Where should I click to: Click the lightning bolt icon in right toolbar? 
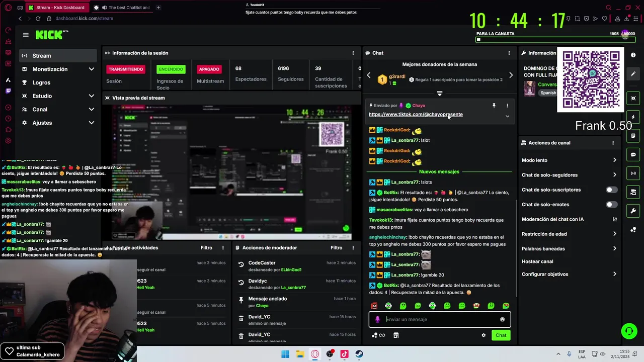[633, 117]
